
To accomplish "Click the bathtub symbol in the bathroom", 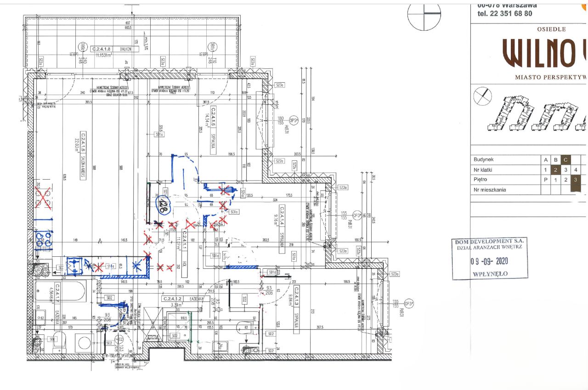I will click(60, 291).
